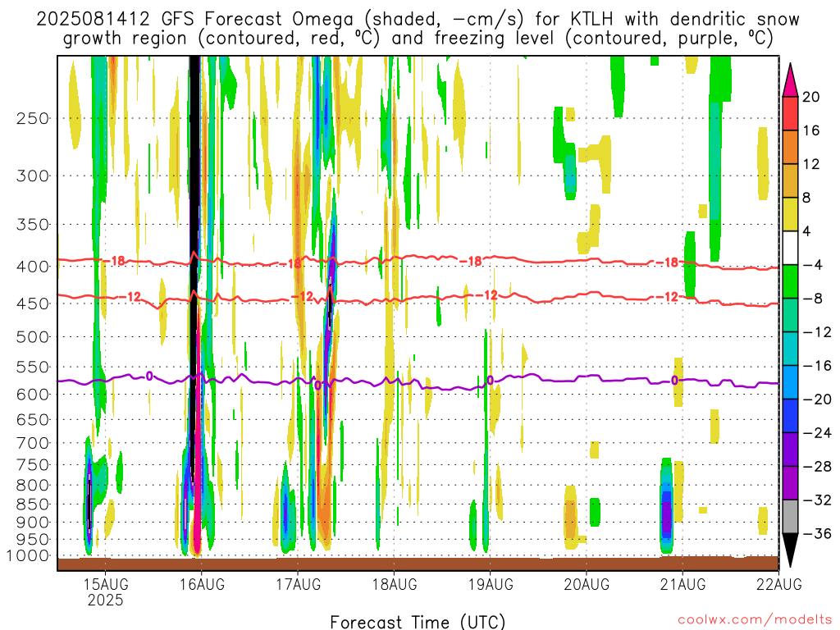Click the 750 pressure axis label

tap(33, 465)
